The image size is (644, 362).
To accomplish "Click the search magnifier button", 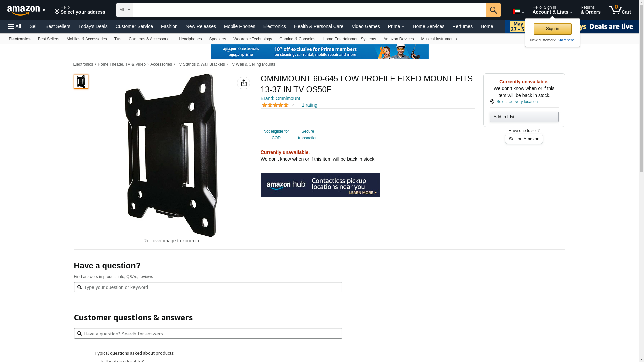I will click(x=493, y=10).
